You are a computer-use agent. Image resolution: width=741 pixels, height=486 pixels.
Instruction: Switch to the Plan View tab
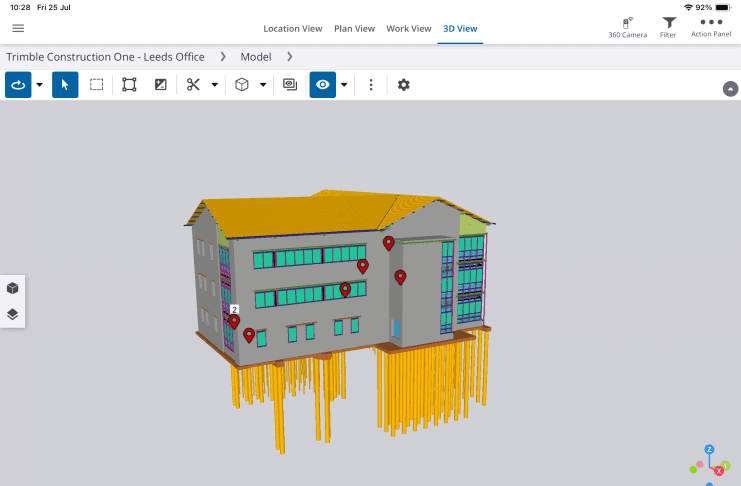[x=354, y=28]
